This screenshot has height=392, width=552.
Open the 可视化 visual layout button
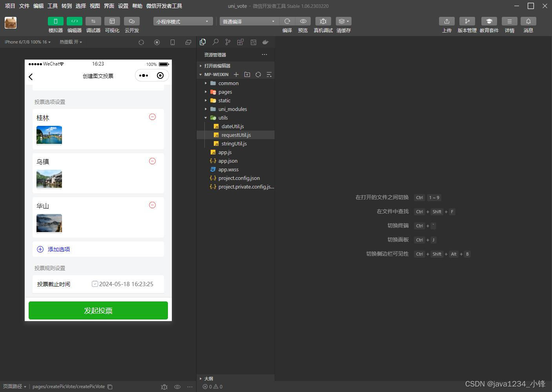pyautogui.click(x=112, y=21)
